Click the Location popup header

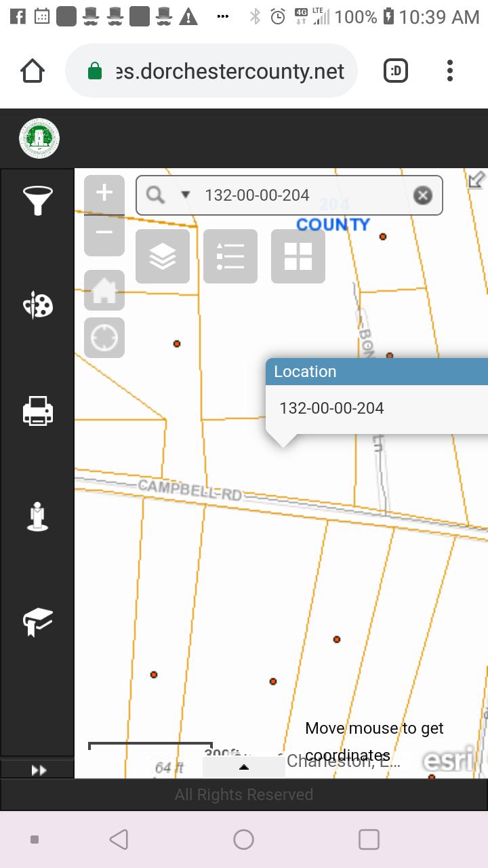tap(377, 372)
